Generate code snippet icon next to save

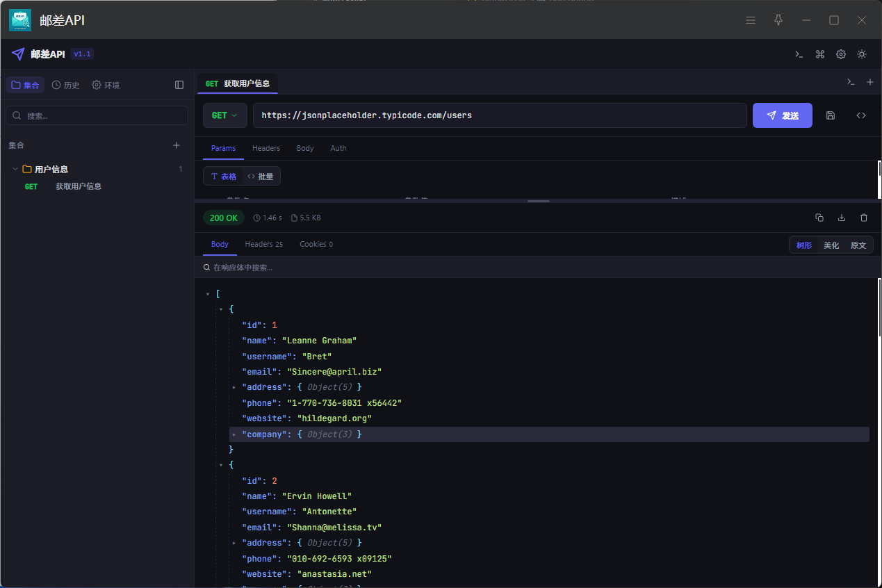click(861, 115)
